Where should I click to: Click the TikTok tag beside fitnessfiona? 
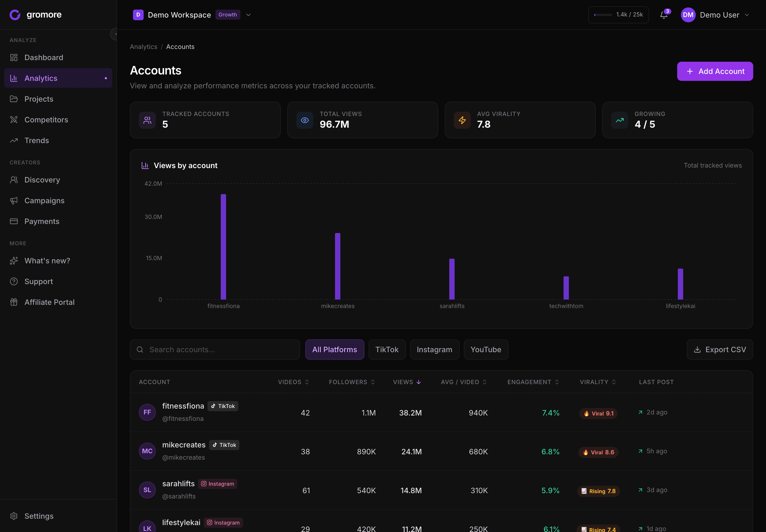point(223,406)
